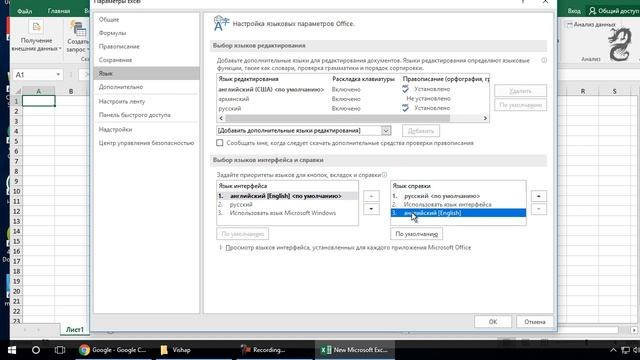Screen dimensions: 640x360
Task: Move interface language up arrow button
Action: pyautogui.click(x=371, y=196)
